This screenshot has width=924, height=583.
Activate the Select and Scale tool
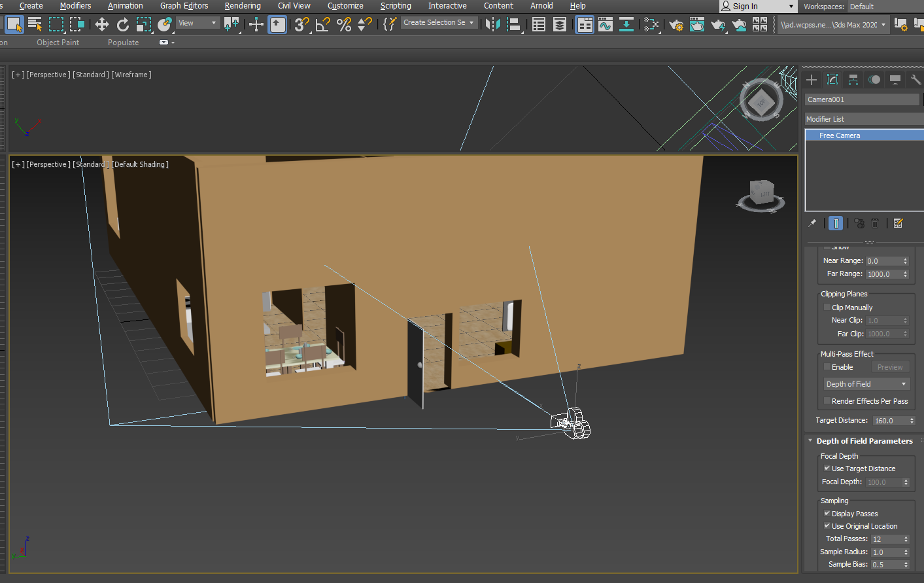click(x=144, y=25)
